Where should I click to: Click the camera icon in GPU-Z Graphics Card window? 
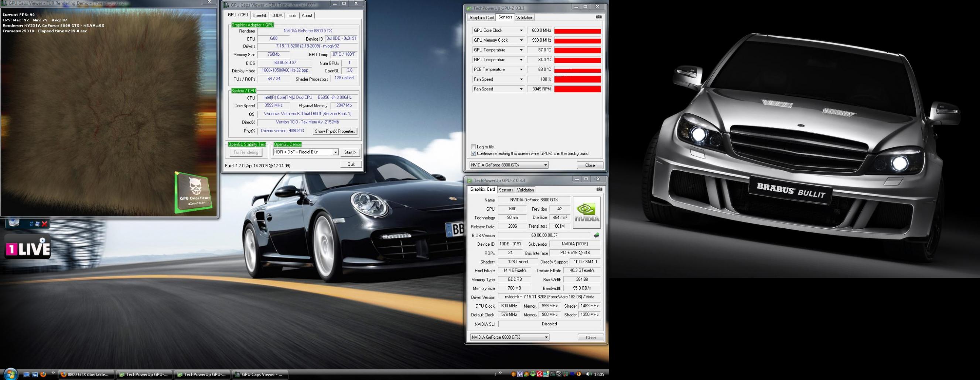click(599, 189)
